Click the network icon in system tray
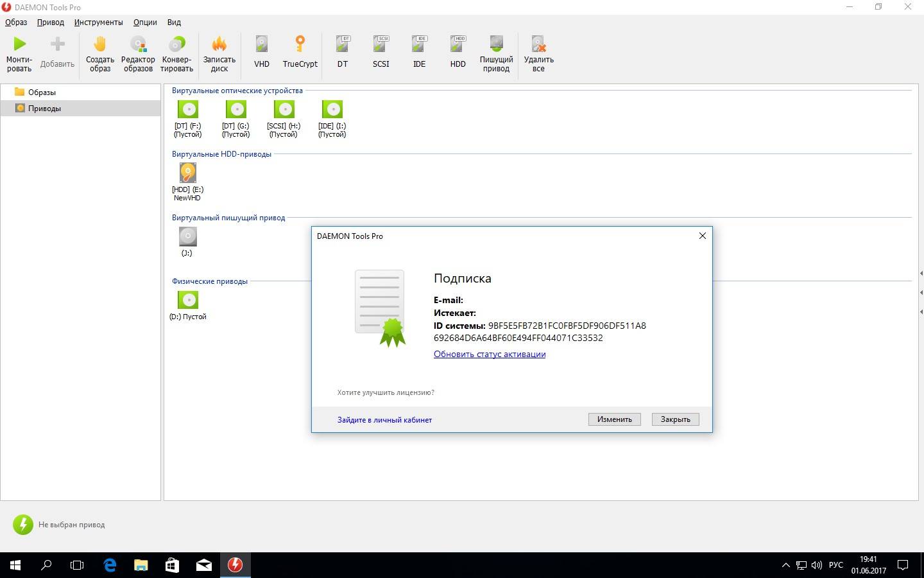 pos(801,565)
